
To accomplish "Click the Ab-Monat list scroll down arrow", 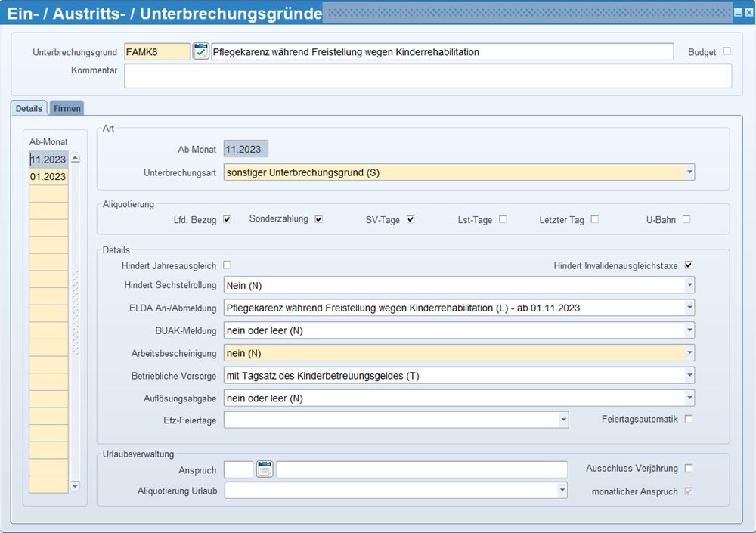I will coord(75,486).
